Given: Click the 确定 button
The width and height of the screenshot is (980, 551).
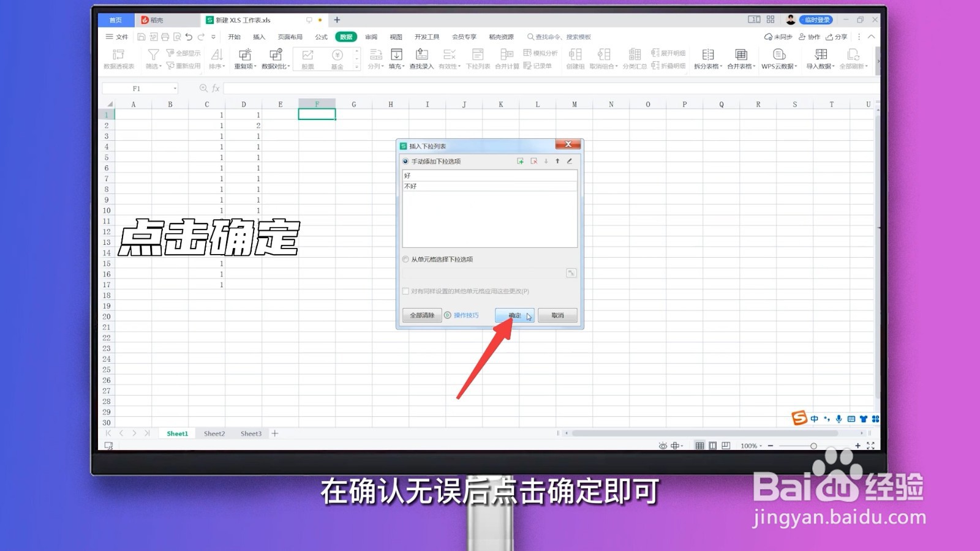Looking at the screenshot, I should (514, 315).
